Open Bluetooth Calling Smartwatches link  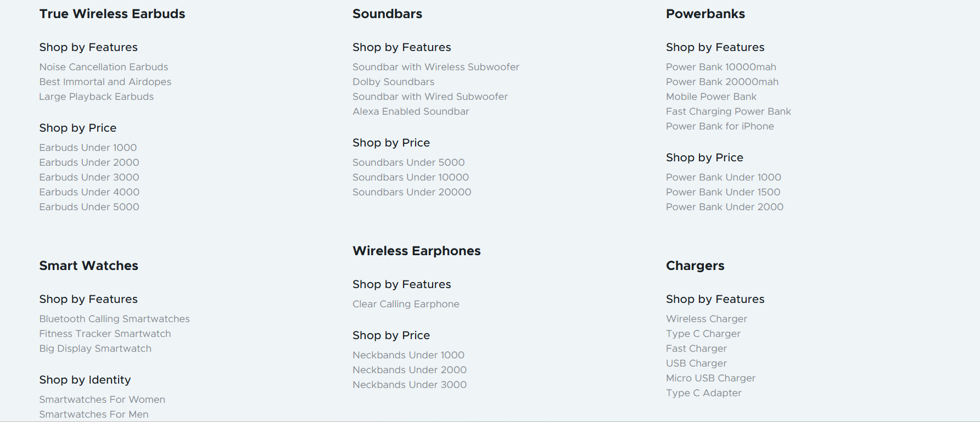pos(114,319)
